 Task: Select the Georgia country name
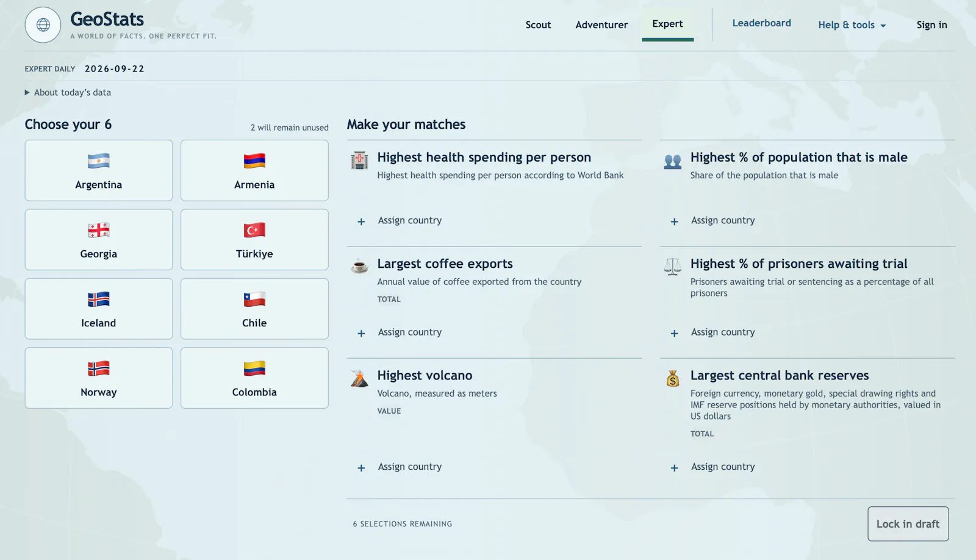(x=99, y=254)
